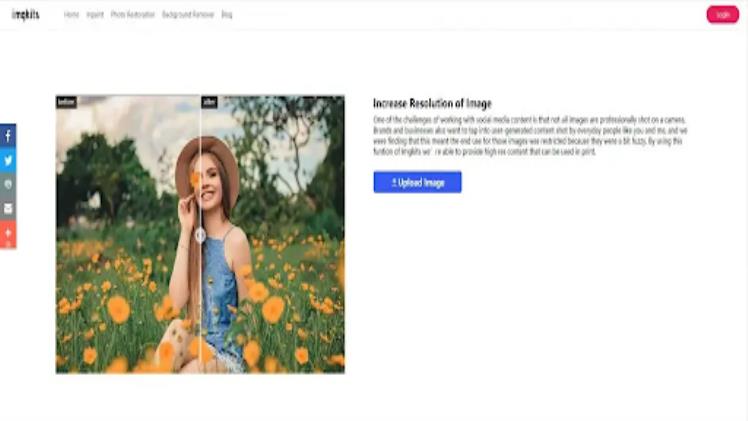
Task: Click the before/after sample photo
Action: click(200, 234)
